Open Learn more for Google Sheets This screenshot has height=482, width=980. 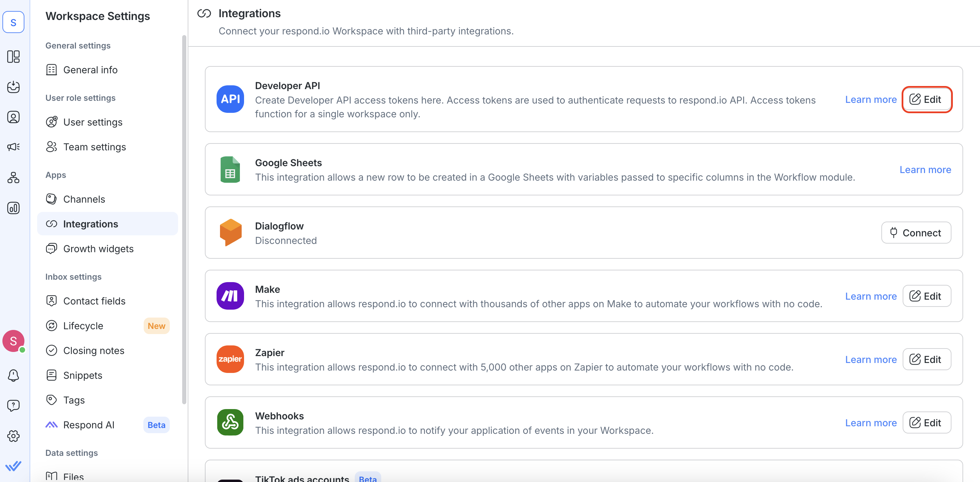(x=925, y=169)
